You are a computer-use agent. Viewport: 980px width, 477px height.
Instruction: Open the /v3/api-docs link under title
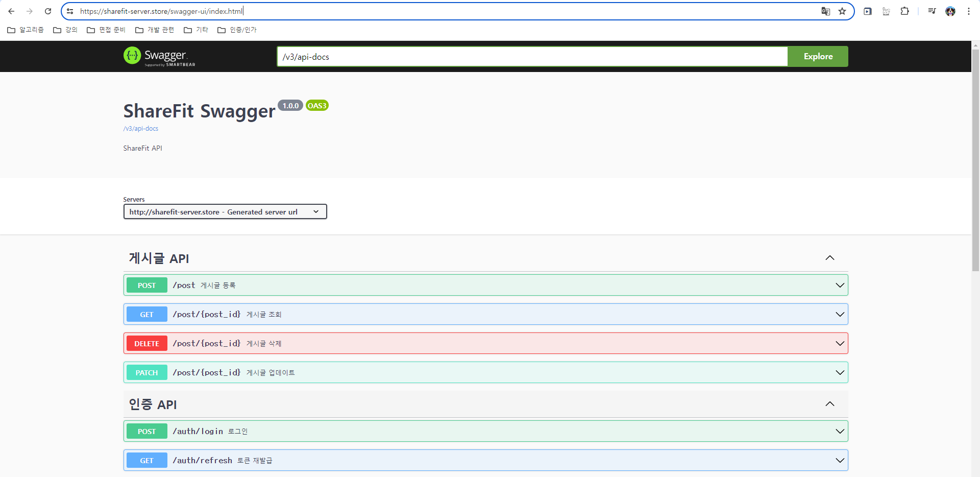click(141, 129)
